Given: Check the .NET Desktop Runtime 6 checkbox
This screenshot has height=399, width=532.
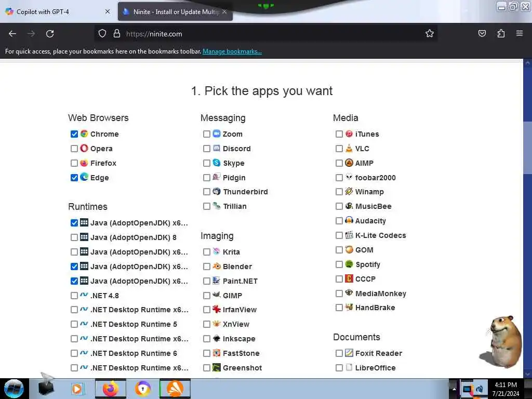Looking at the screenshot, I should [x=74, y=353].
